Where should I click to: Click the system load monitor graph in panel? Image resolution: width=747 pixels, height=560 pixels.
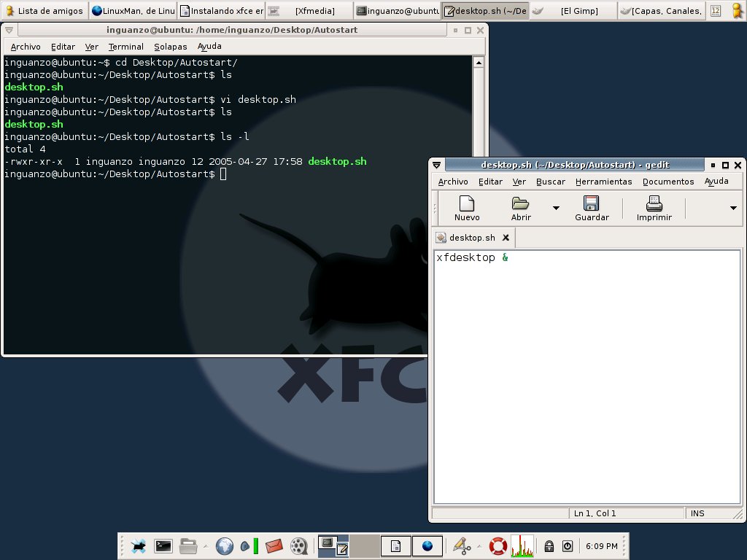coord(522,545)
